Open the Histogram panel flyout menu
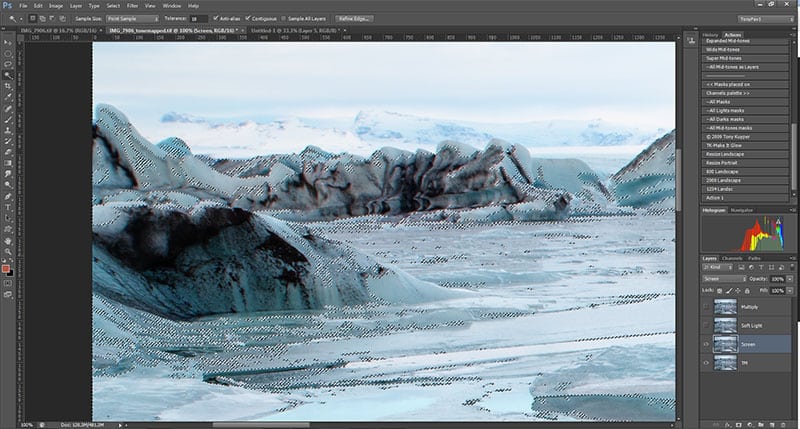 pyautogui.click(x=792, y=210)
